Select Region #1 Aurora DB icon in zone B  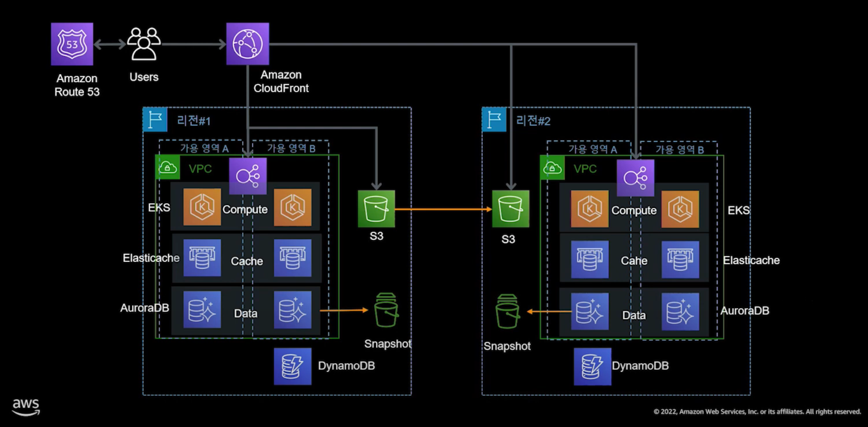click(x=293, y=310)
